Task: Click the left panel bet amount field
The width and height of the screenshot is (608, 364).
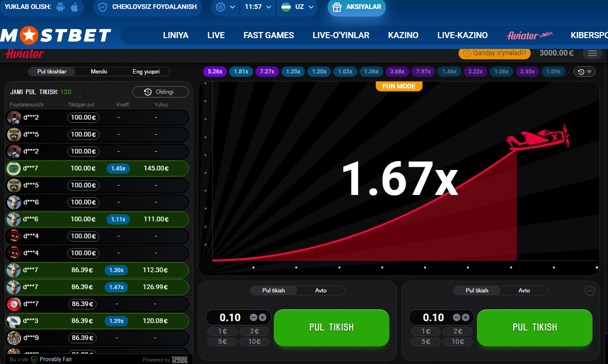Action: (x=230, y=317)
